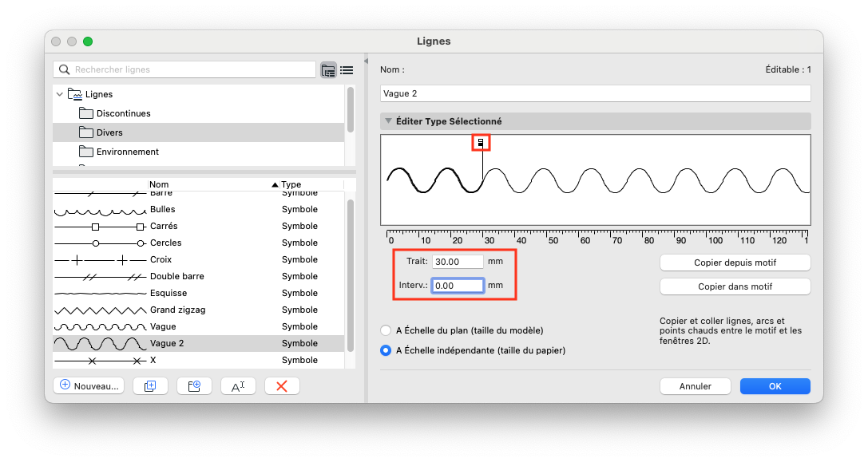The image size is (868, 462).
Task: Click the line list scrollbar
Action: [x=350, y=275]
